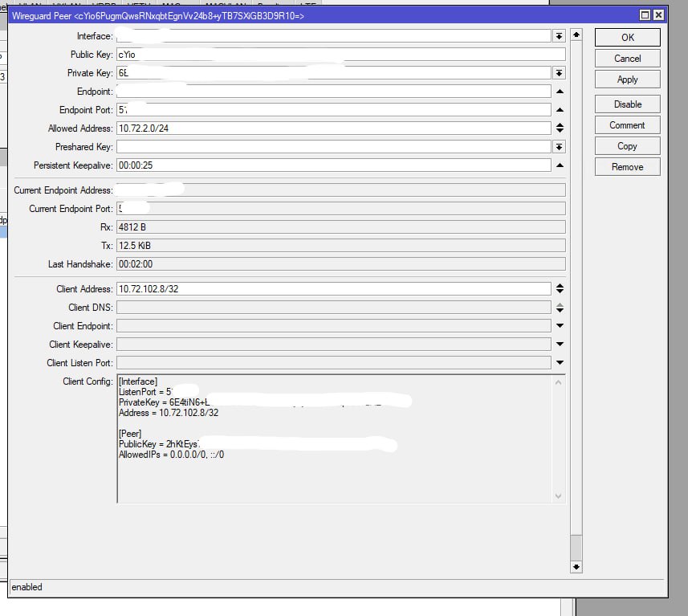Click the Cancel button
688x616 pixels.
click(628, 59)
